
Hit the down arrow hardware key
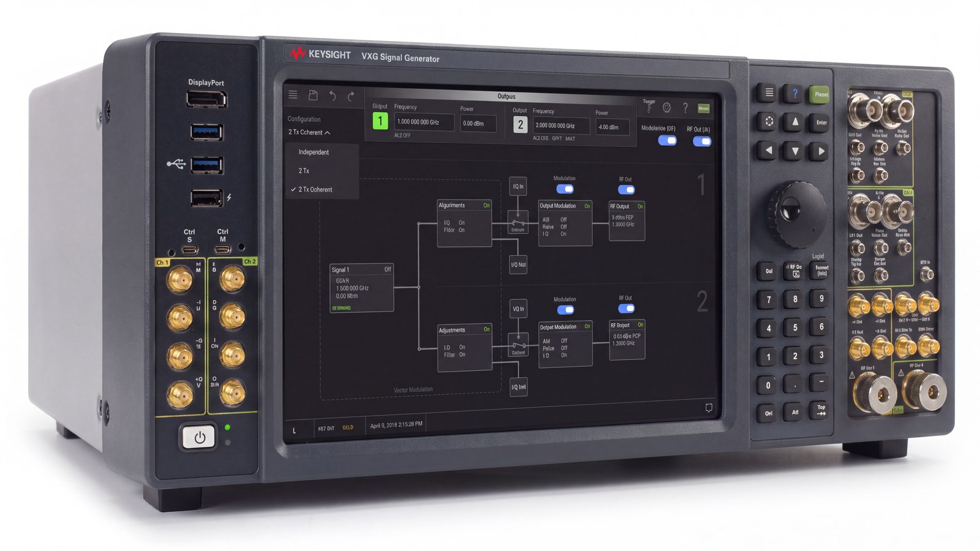point(795,151)
